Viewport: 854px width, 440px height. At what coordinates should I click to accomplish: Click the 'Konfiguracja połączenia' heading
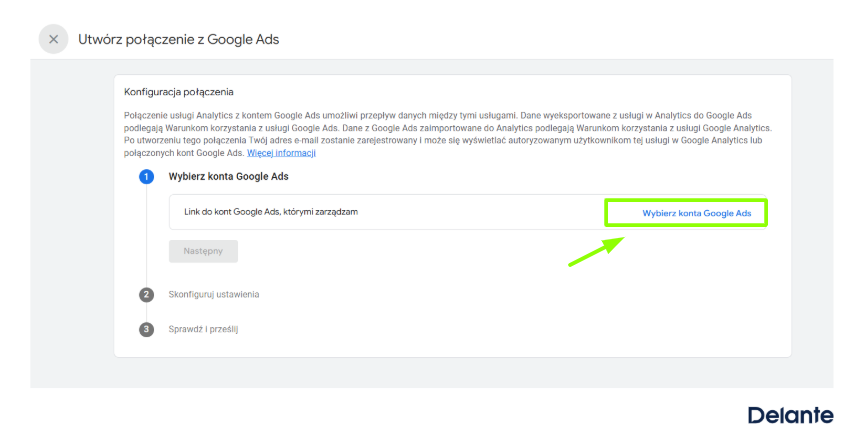[x=179, y=92]
